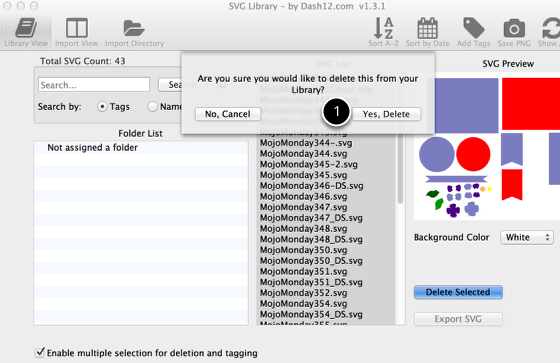The width and height of the screenshot is (560, 363).
Task: Open Library View from the toolbar
Action: point(26,33)
